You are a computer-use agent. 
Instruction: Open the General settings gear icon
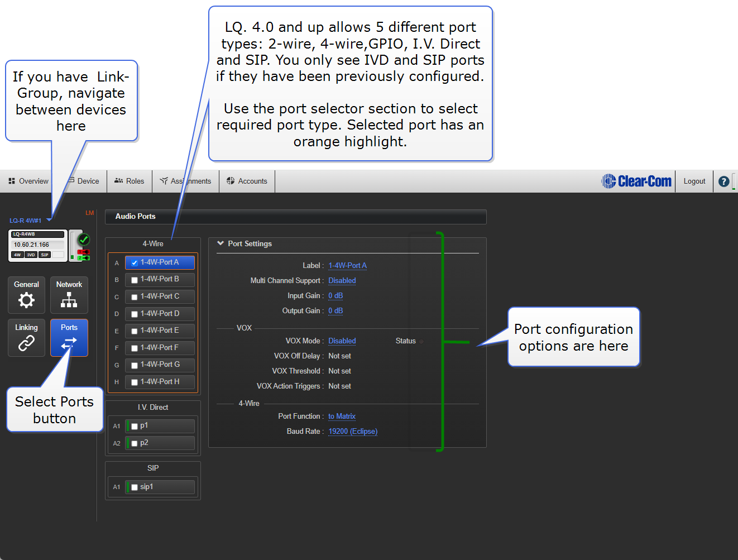point(26,300)
